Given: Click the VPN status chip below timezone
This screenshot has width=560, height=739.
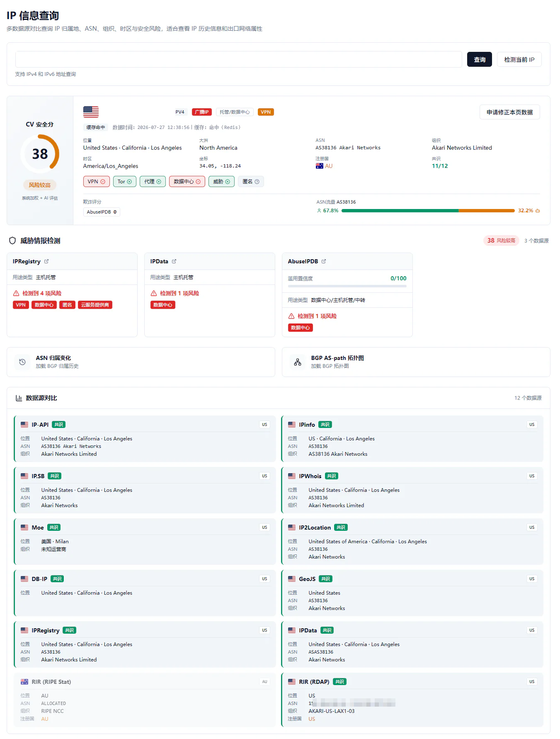Looking at the screenshot, I should pyautogui.click(x=97, y=182).
